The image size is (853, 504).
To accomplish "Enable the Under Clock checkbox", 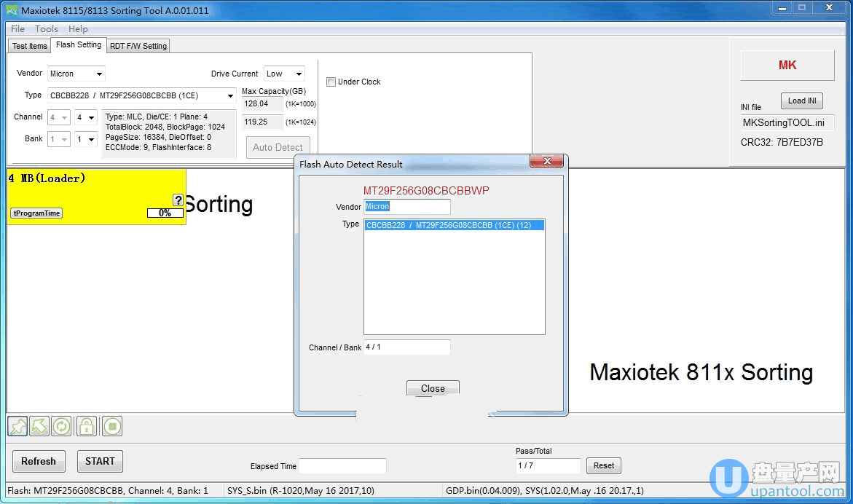I will pyautogui.click(x=331, y=82).
